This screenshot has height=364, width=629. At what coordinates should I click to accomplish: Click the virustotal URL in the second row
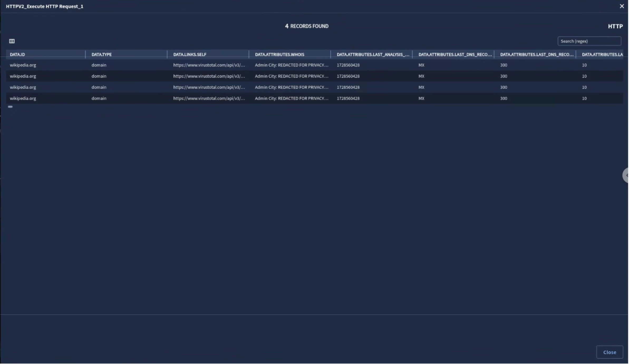209,76
